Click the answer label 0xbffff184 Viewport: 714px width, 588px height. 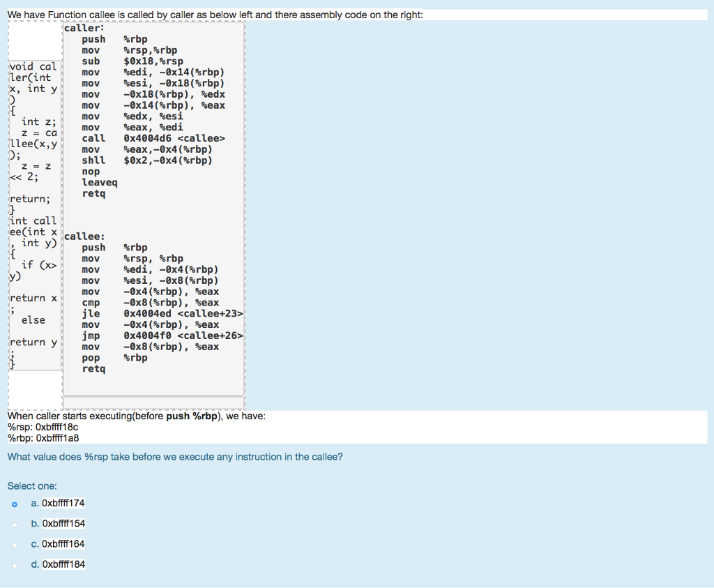point(61,564)
